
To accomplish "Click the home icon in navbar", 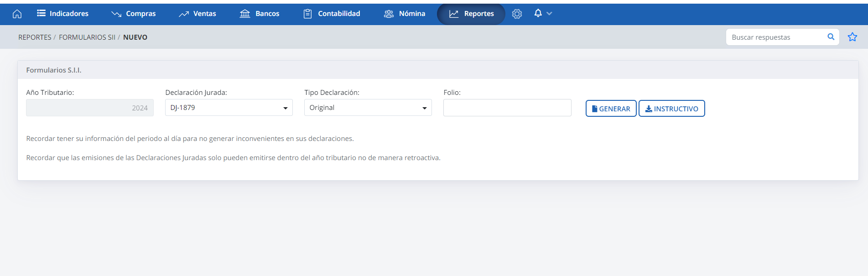I will click(x=17, y=14).
